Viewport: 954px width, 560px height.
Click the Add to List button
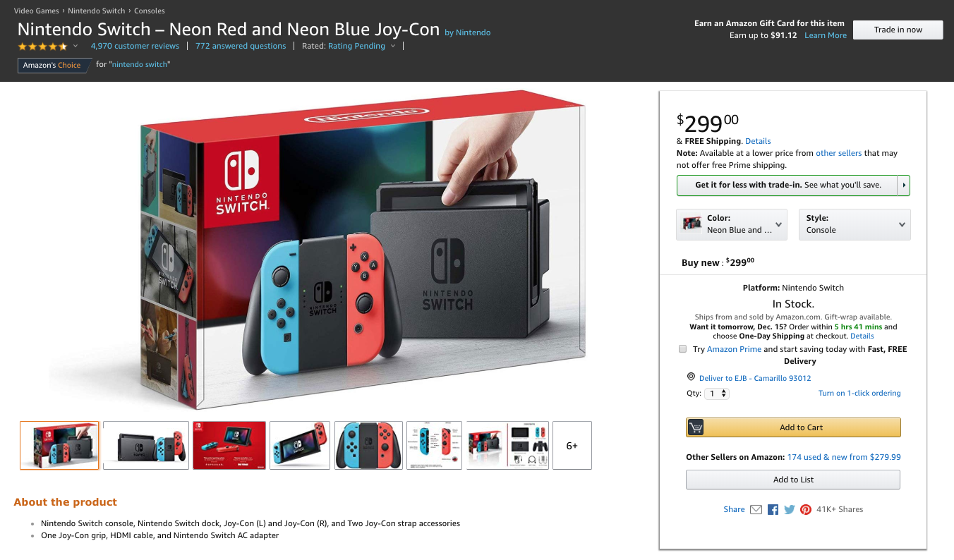tap(793, 480)
